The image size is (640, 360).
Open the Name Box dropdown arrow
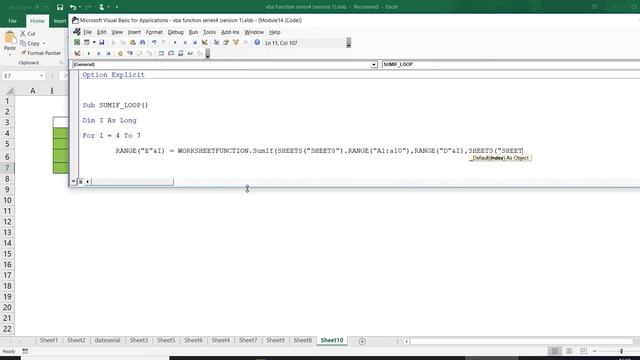coord(42,76)
